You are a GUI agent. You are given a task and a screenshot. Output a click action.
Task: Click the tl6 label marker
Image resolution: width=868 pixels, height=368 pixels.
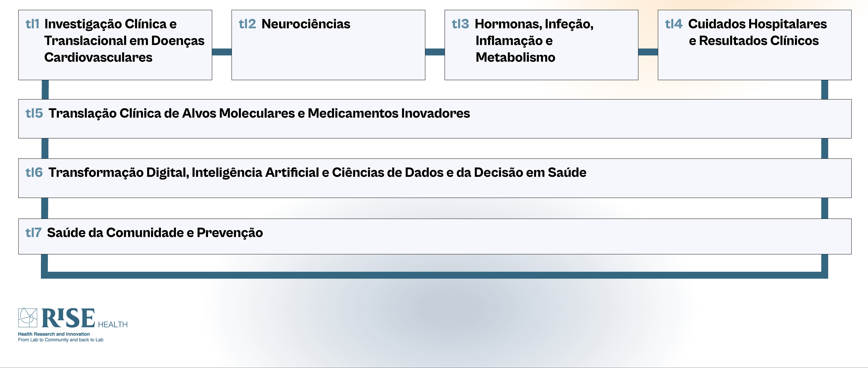[x=34, y=172]
